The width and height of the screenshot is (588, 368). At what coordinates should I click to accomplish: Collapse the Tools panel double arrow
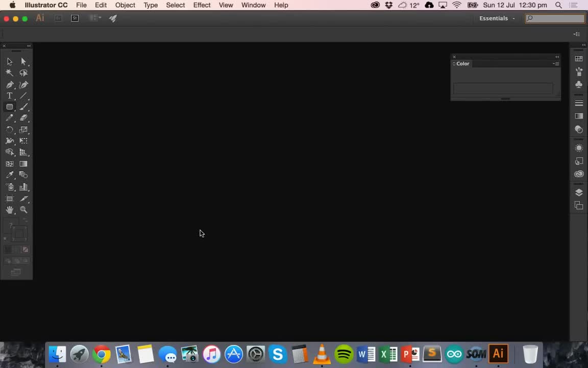[29, 46]
